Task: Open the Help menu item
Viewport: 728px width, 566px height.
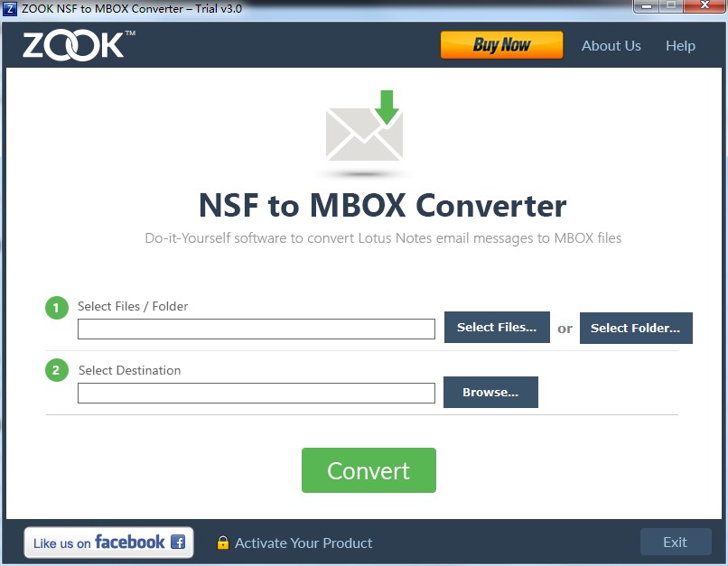Action: (680, 45)
